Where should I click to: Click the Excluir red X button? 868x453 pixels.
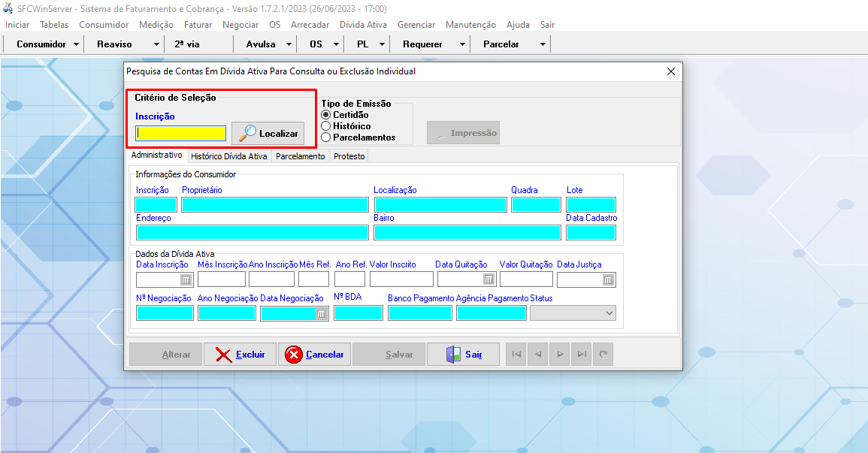pos(240,355)
